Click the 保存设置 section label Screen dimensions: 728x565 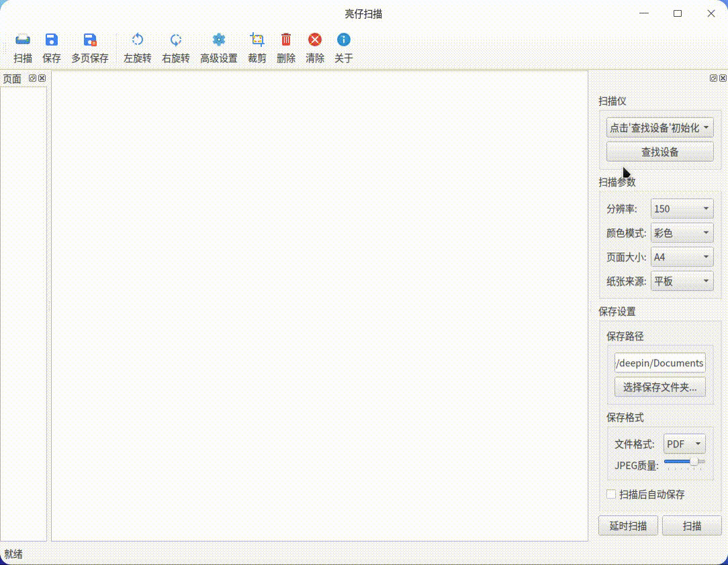[x=617, y=311]
